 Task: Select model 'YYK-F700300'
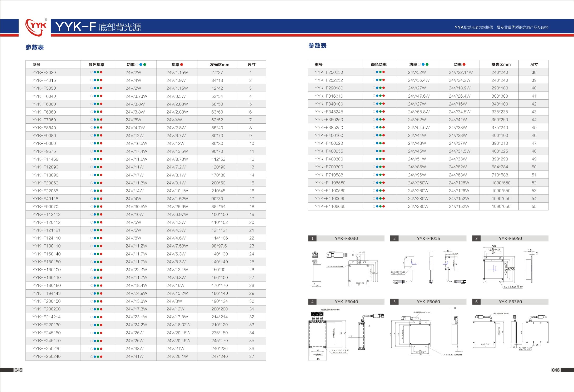pyautogui.click(x=329, y=167)
